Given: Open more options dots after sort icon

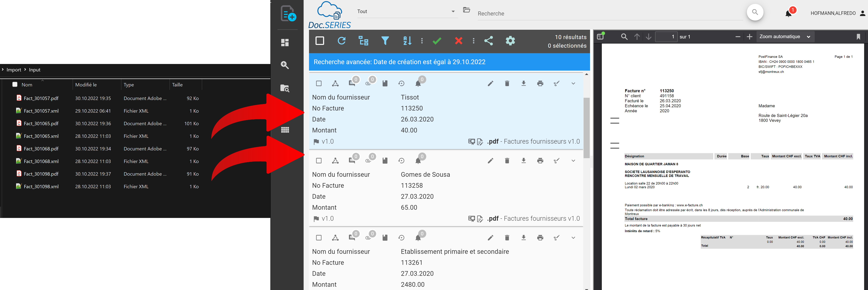Looking at the screenshot, I should pos(422,41).
